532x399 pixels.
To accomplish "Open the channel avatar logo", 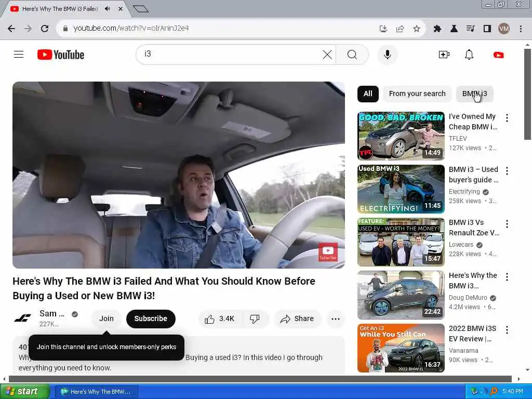I will 22,318.
